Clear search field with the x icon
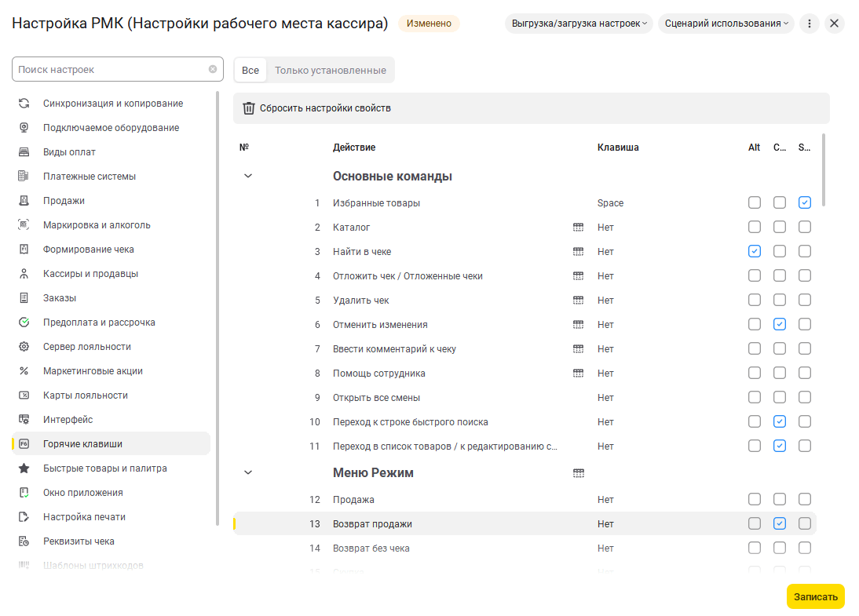This screenshot has width=859, height=616. tap(213, 69)
